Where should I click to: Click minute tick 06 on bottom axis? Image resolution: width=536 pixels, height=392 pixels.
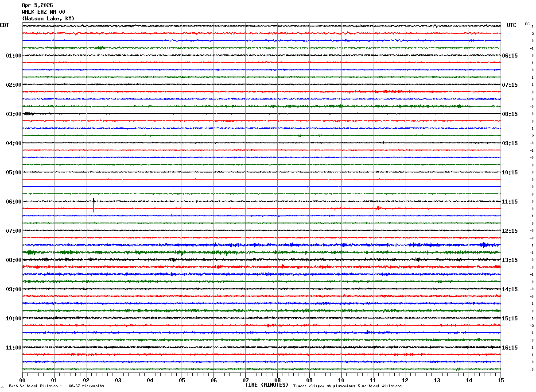[214, 380]
